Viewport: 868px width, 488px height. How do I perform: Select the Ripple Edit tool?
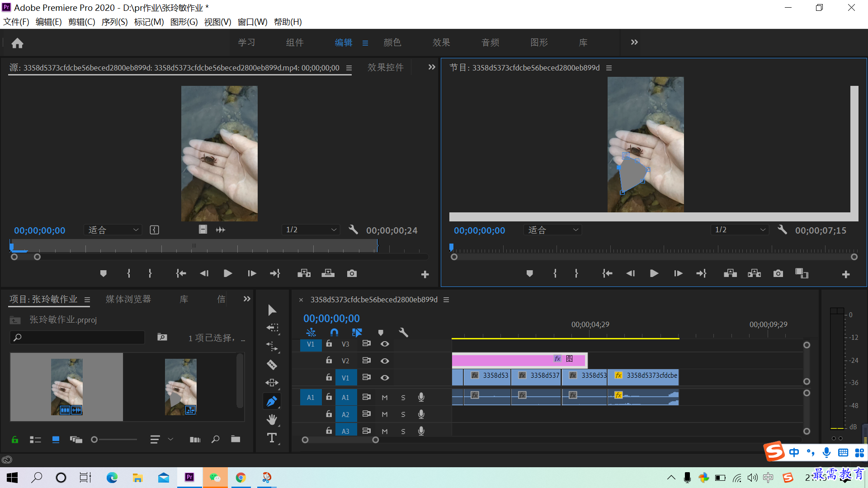coord(272,346)
